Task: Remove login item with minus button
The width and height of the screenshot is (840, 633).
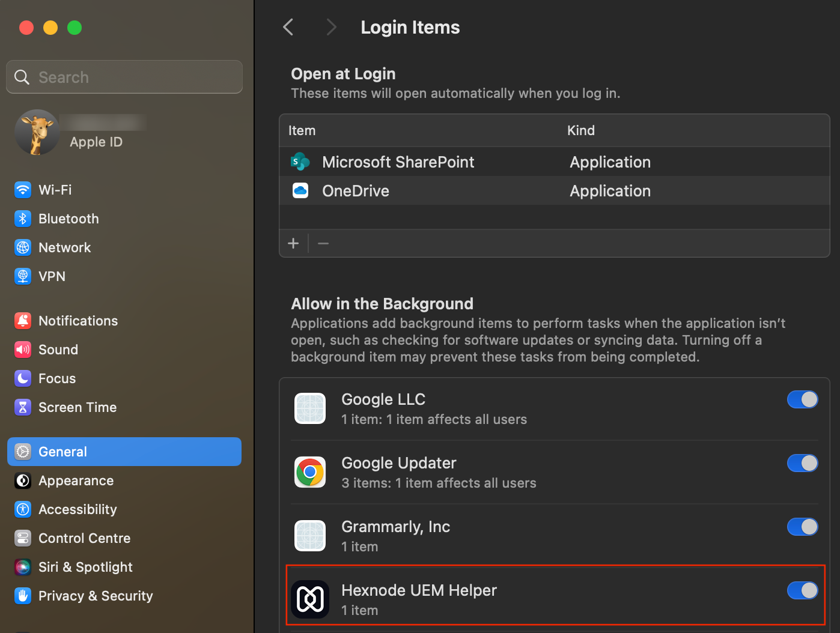Action: click(x=323, y=243)
